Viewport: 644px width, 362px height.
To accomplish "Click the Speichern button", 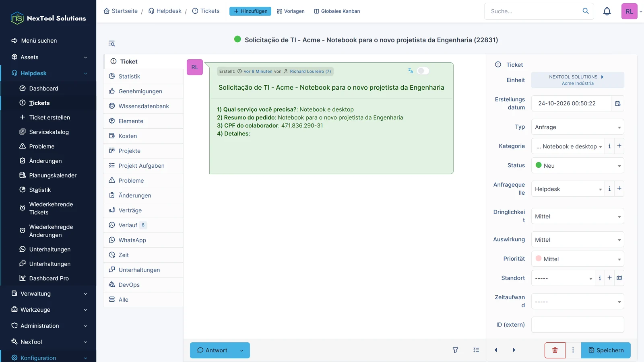I will 606,350.
